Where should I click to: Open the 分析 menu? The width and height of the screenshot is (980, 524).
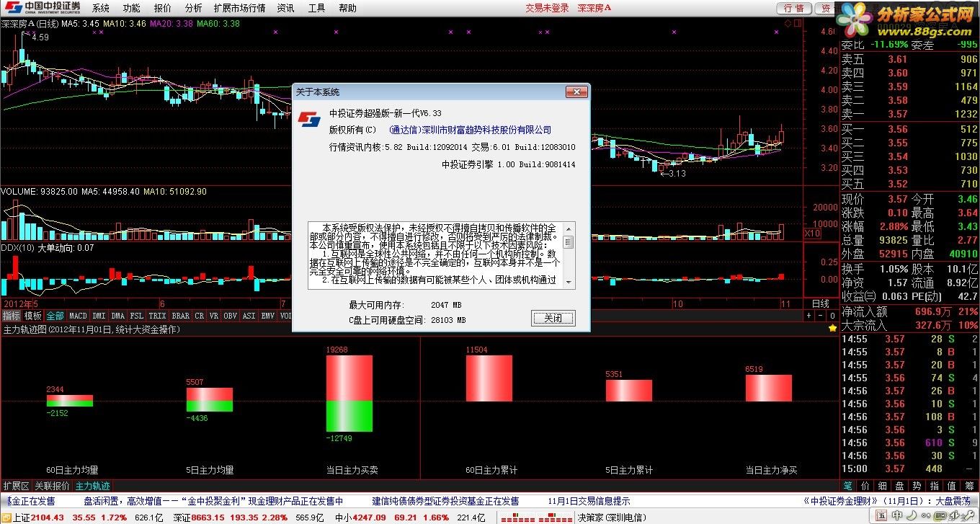click(x=193, y=8)
